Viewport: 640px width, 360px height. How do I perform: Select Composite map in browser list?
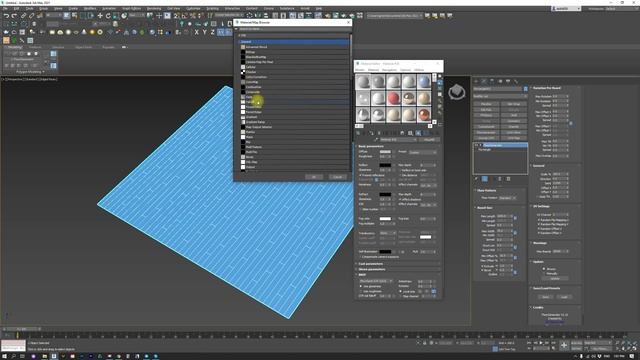[x=294, y=92]
